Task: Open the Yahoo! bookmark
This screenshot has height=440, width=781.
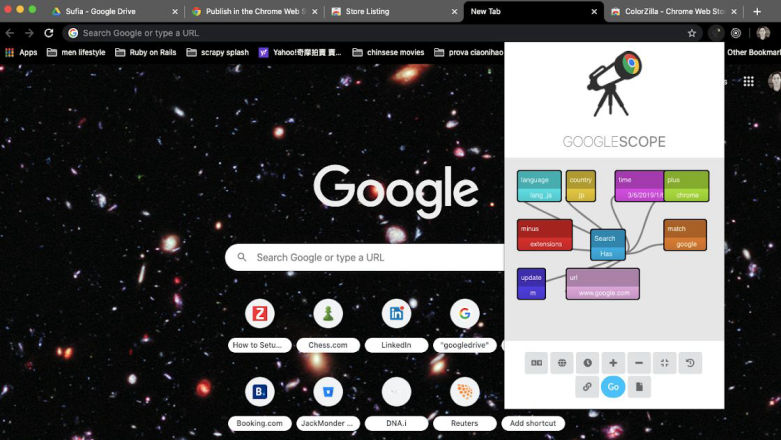Action: pos(300,52)
